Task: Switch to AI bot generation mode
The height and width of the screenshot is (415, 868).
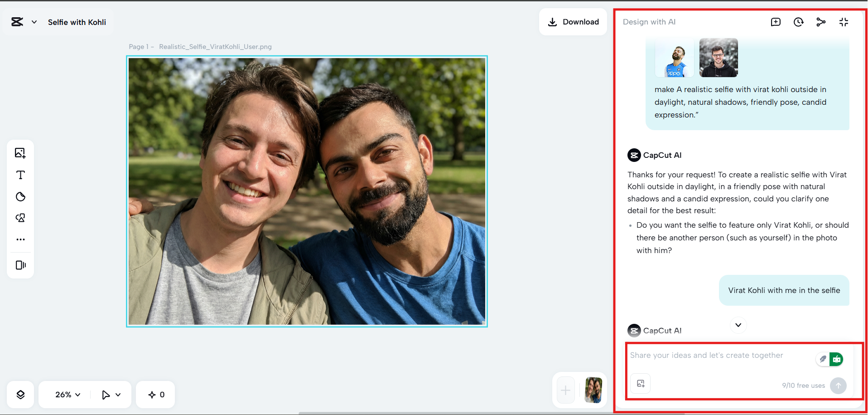Action: [837, 359]
